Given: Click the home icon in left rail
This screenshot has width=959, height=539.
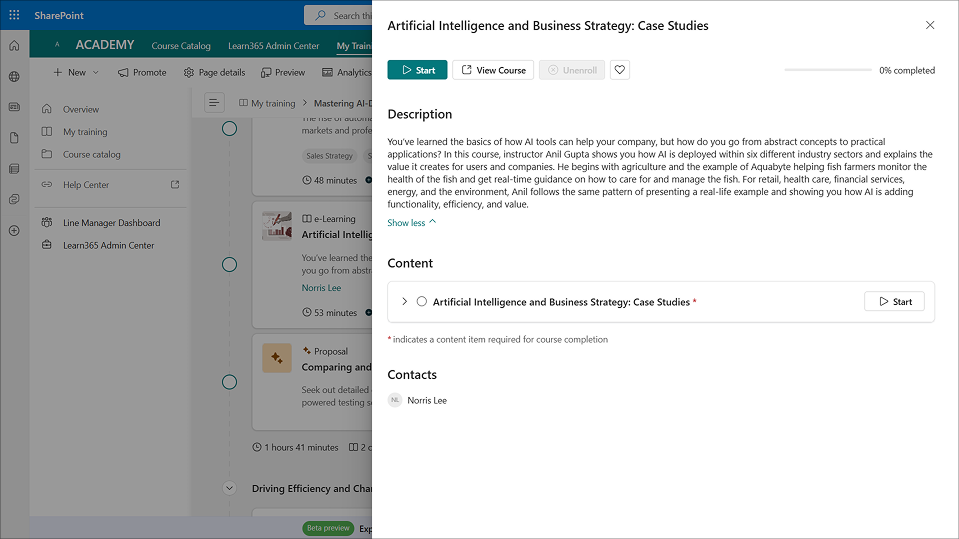Looking at the screenshot, I should pyautogui.click(x=14, y=46).
